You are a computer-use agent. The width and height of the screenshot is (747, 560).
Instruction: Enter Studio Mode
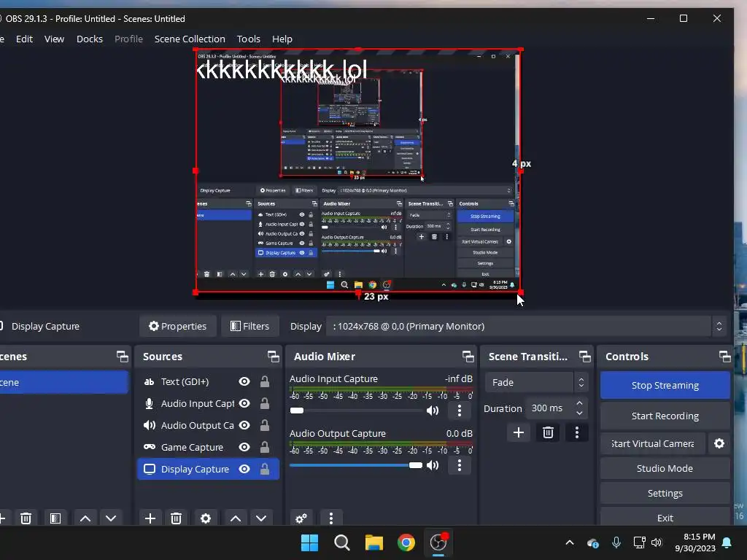click(x=665, y=469)
